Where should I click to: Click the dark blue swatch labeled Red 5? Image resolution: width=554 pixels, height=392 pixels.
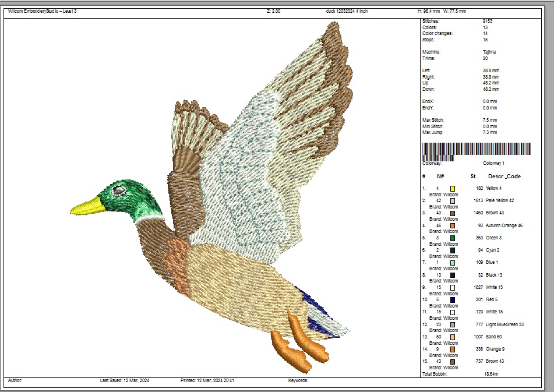click(x=452, y=300)
